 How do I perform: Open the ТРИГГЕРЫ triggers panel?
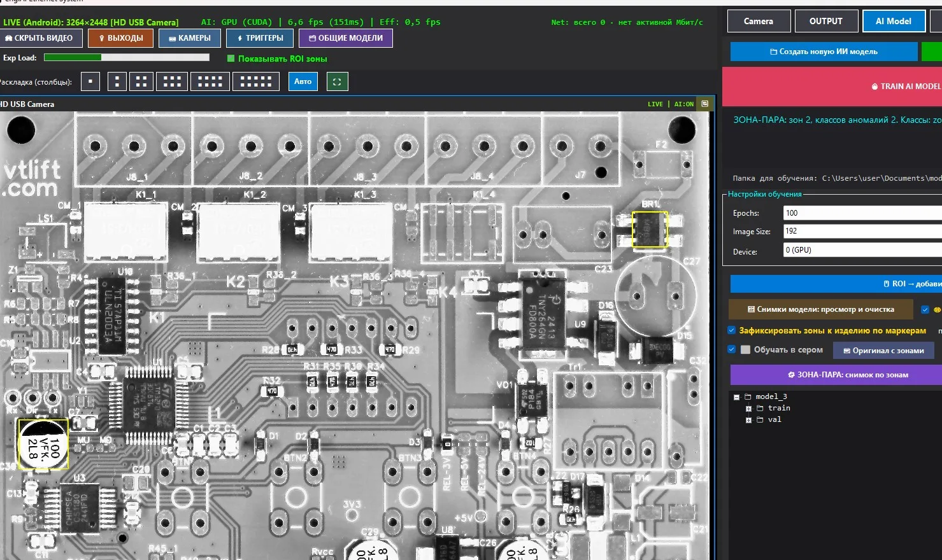click(259, 38)
